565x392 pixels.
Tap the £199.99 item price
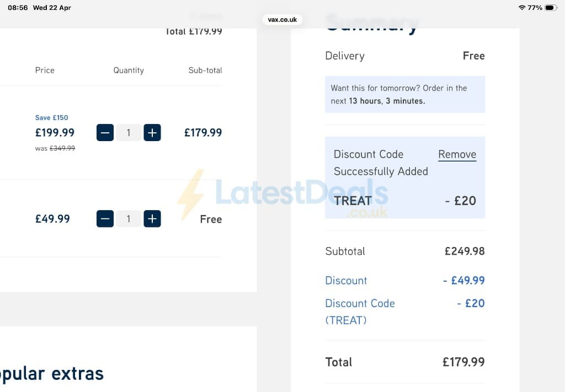coord(55,132)
